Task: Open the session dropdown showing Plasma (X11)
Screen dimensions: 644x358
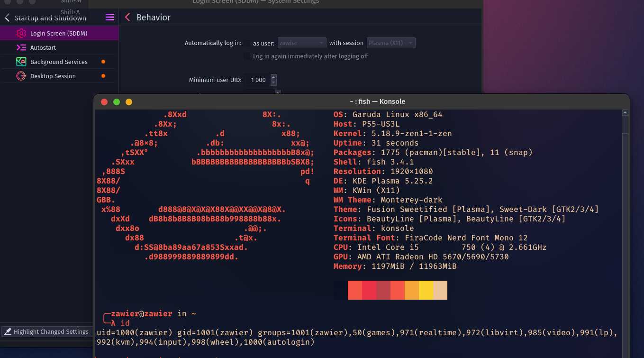Action: pos(391,43)
